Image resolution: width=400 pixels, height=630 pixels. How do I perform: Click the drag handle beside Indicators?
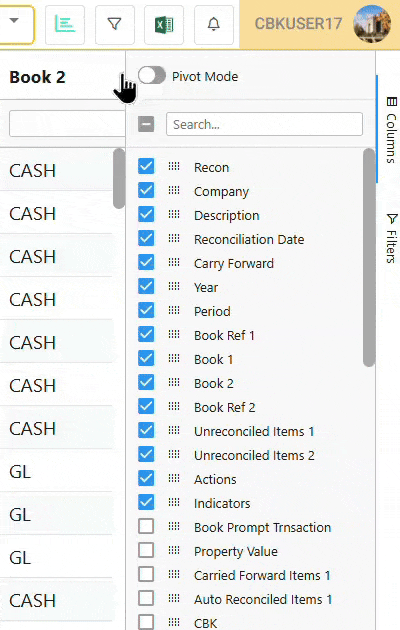[174, 502]
